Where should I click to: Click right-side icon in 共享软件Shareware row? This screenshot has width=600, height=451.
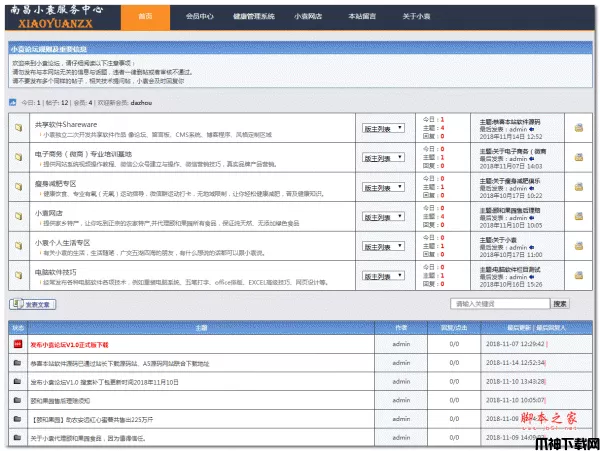(579, 128)
